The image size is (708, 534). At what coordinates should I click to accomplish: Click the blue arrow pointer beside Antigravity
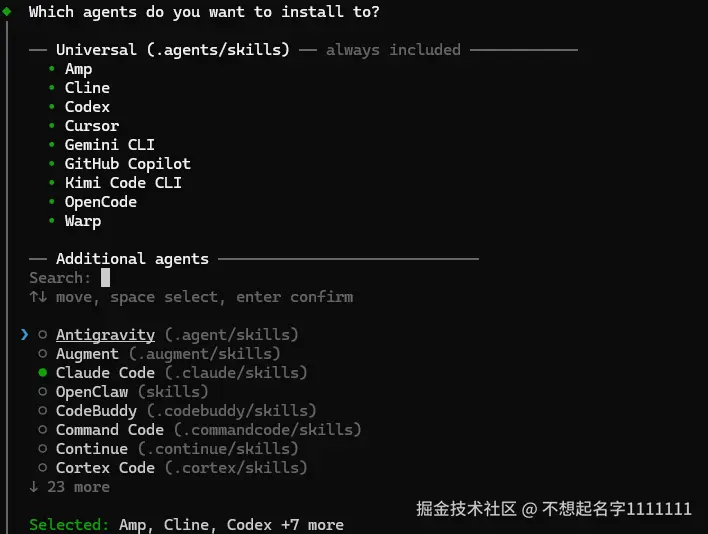click(x=25, y=335)
